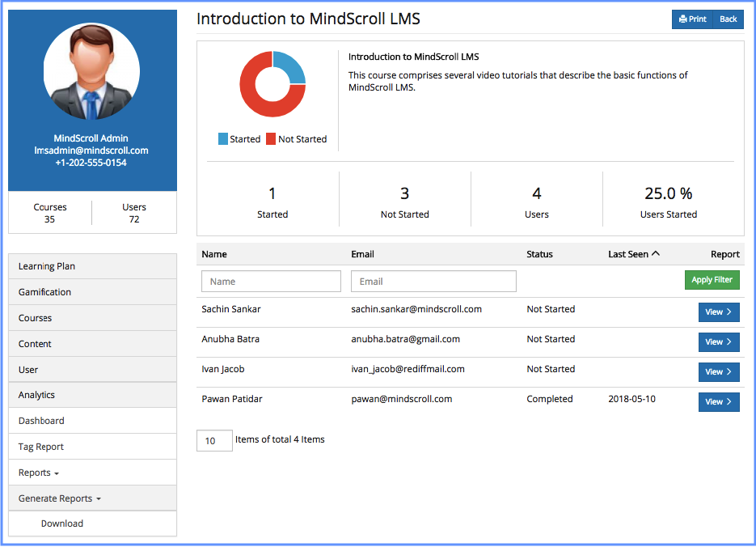Click the 3 Not Started statistic

click(404, 202)
